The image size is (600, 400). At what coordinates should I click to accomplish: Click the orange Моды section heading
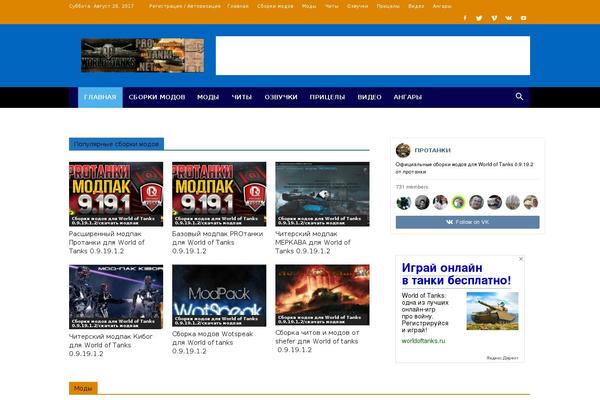[x=83, y=388]
